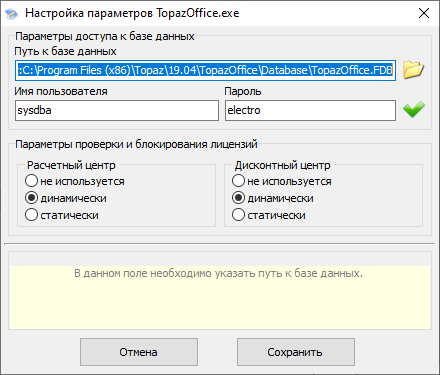Click the Отмена button
This screenshot has height=375, width=440.
(139, 352)
